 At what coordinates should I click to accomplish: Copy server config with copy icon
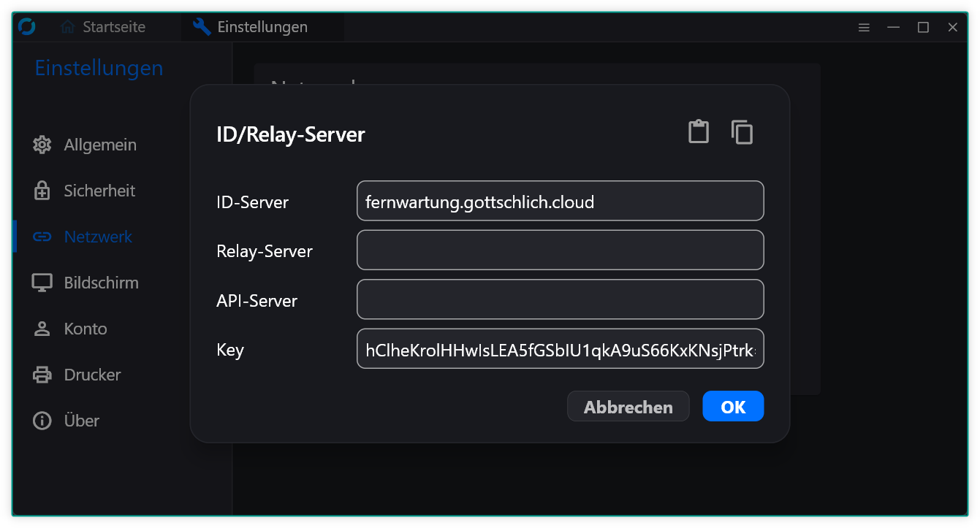(742, 132)
